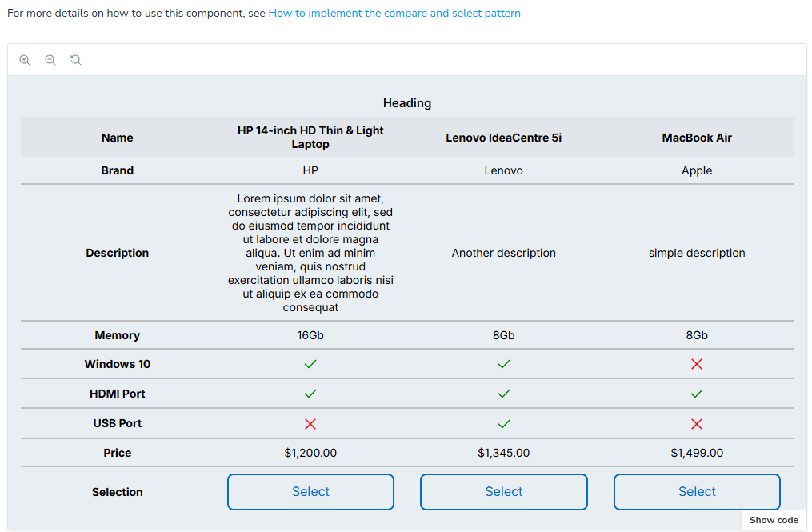Click Lenovo's green Windows 10 checkmark
This screenshot has width=812, height=532.
[x=503, y=364]
